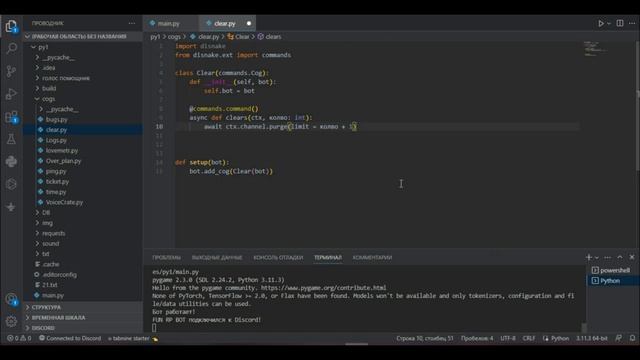
Task: Open Over_plan.py file
Action: coord(82,161)
